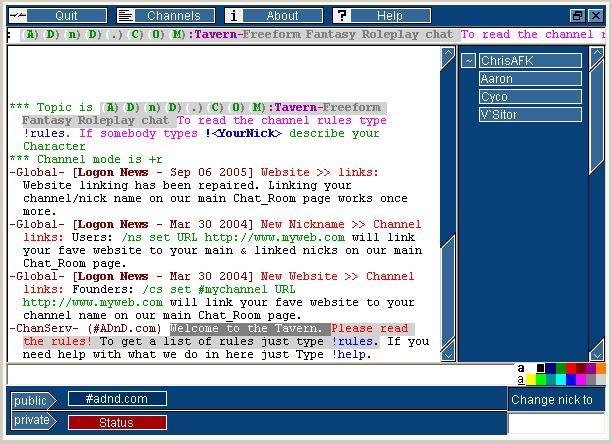Pick the dark gray color swatch
Image resolution: width=612 pixels, height=444 pixels.
591,379
